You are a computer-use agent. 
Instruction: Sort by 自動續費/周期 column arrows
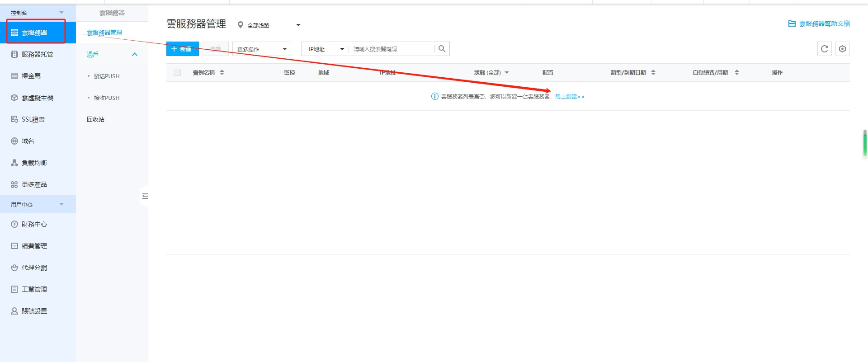[x=737, y=72]
